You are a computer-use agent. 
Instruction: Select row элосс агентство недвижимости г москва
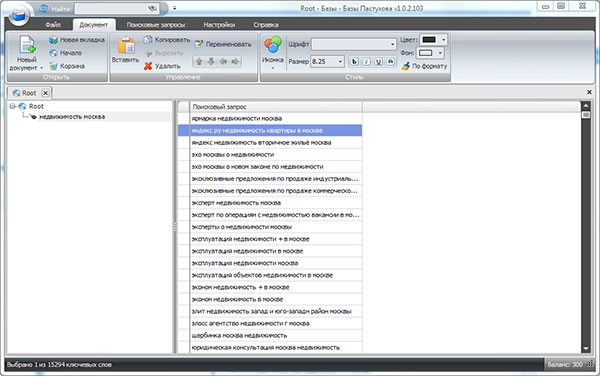point(276,323)
